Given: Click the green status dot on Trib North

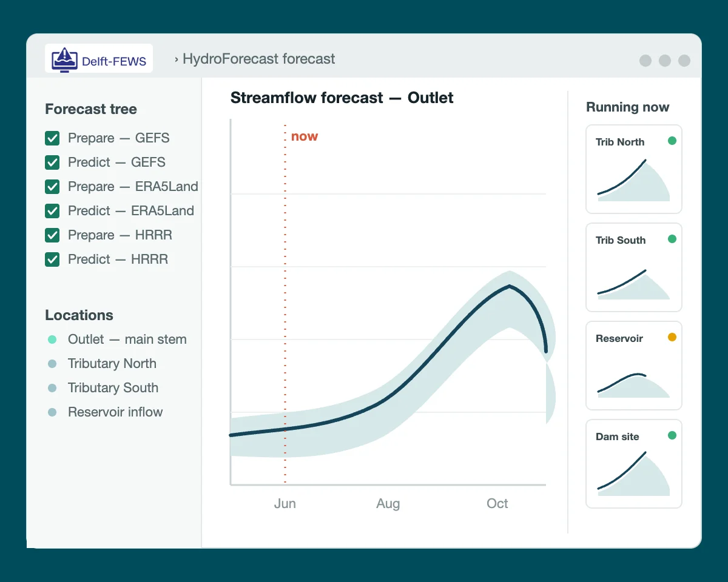Looking at the screenshot, I should click(672, 141).
